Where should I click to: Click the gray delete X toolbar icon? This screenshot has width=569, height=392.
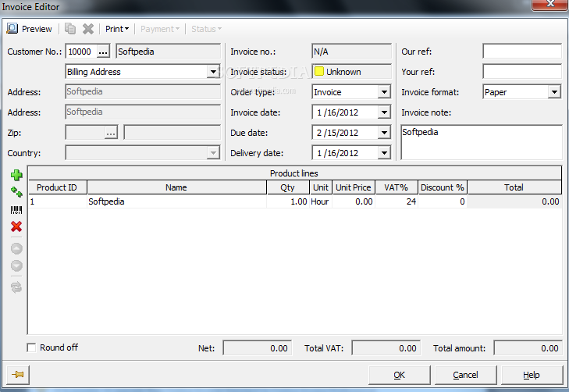pyautogui.click(x=88, y=29)
